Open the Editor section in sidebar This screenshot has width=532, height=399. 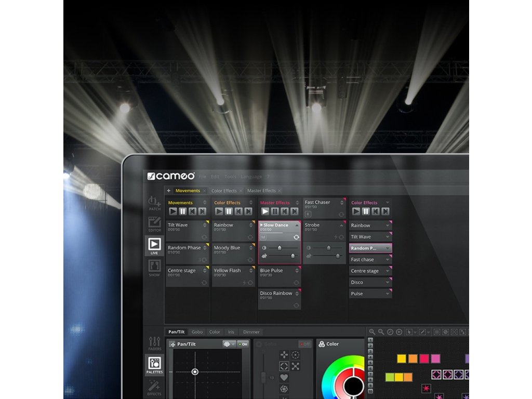[x=154, y=224]
